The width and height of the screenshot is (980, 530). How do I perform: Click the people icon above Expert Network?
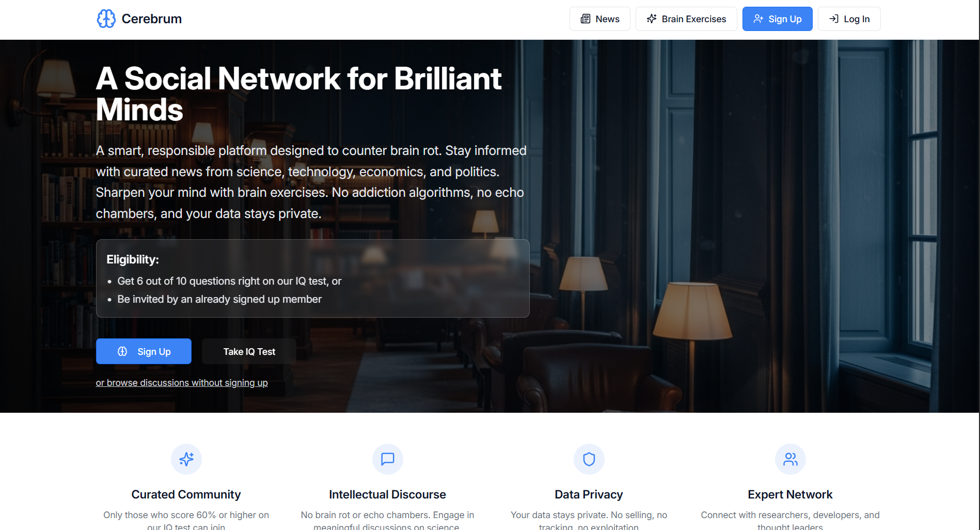(x=791, y=459)
